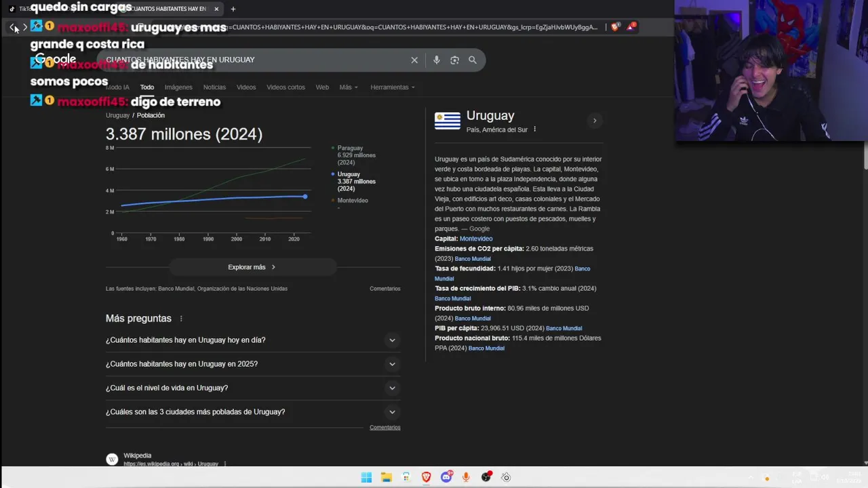
Task: Open Banco Mundial link beside Emisiones de CO2
Action: click(x=473, y=259)
